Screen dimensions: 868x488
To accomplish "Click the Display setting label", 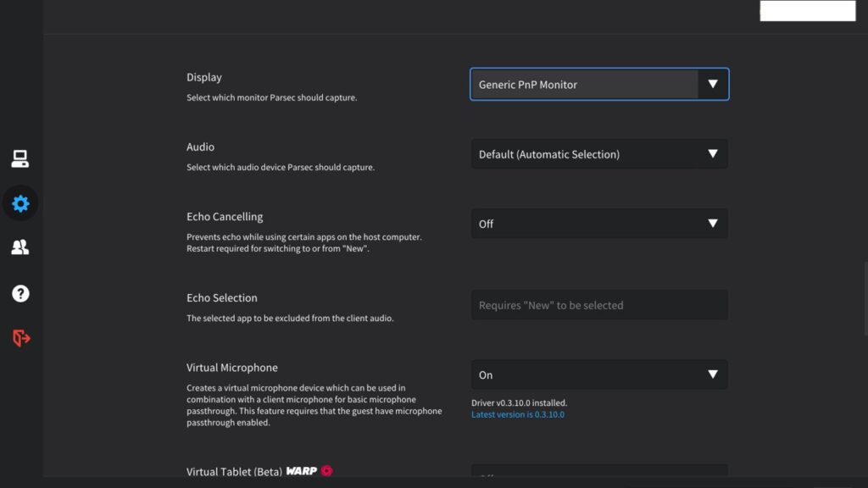I will (203, 77).
